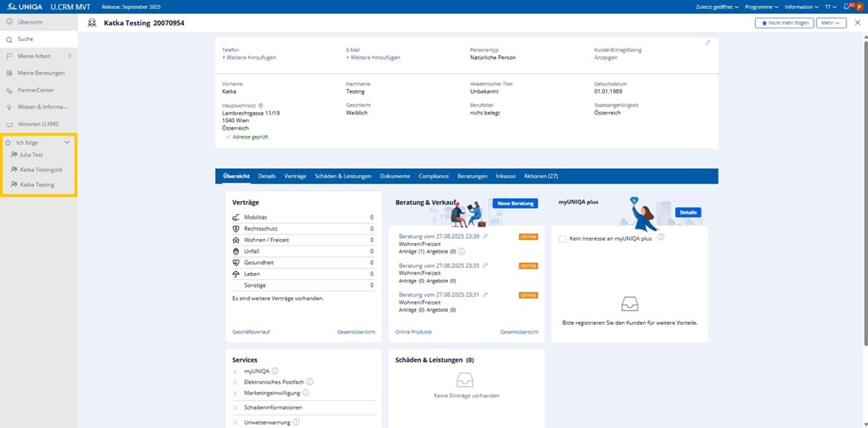Open the Inkasso tab
The width and height of the screenshot is (868, 428).
pos(506,176)
